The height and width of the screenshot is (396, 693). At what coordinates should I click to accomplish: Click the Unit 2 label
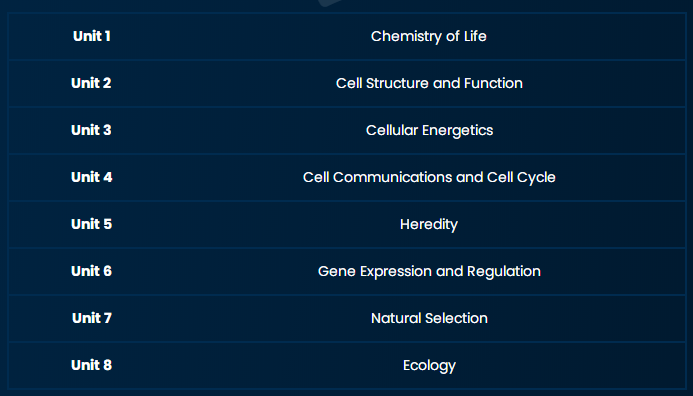pyautogui.click(x=91, y=83)
